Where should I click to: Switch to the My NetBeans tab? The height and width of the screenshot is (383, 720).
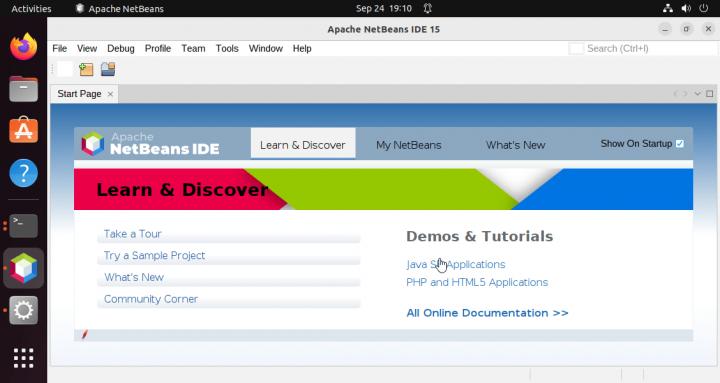[408, 145]
